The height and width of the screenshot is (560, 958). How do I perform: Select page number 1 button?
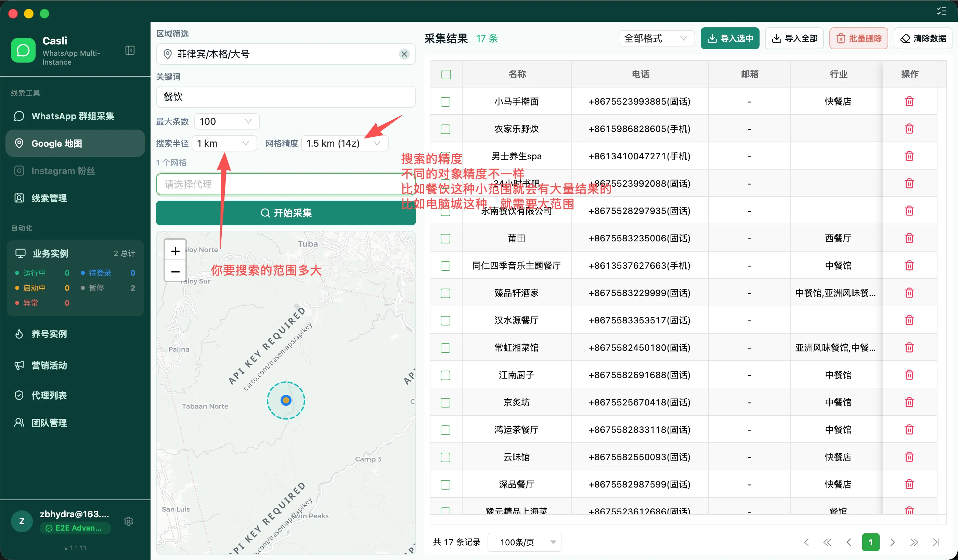click(x=870, y=542)
